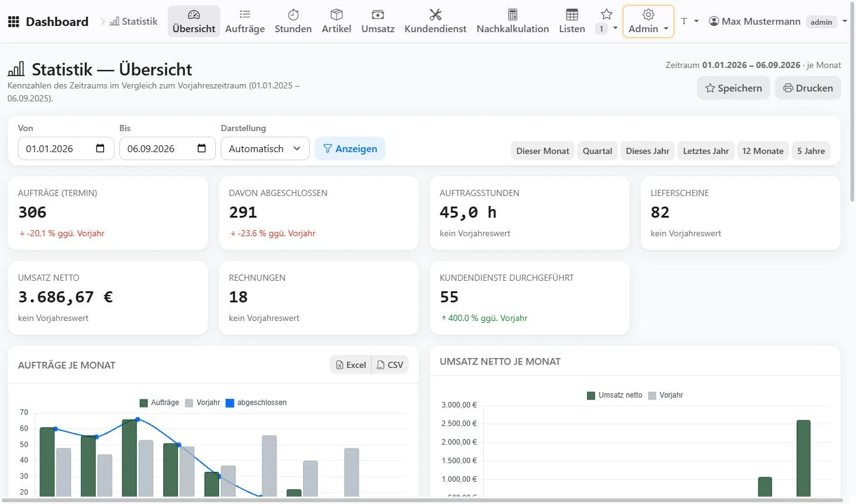Expand the favorites count dropdown arrow
This screenshot has height=504, width=856.
coord(615,28)
